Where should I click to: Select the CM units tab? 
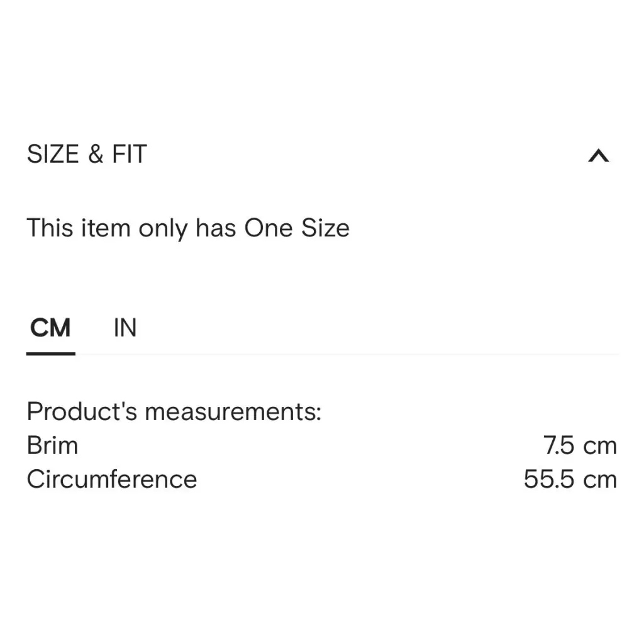coord(50,328)
